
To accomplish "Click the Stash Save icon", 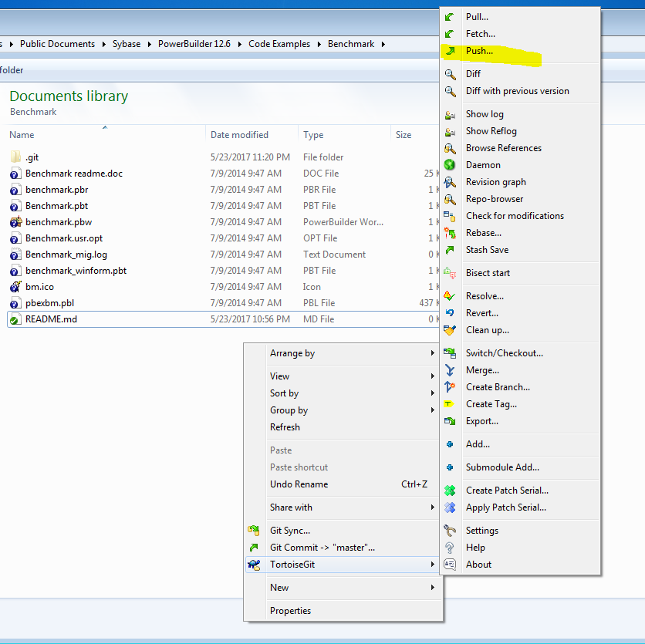I will coord(450,250).
